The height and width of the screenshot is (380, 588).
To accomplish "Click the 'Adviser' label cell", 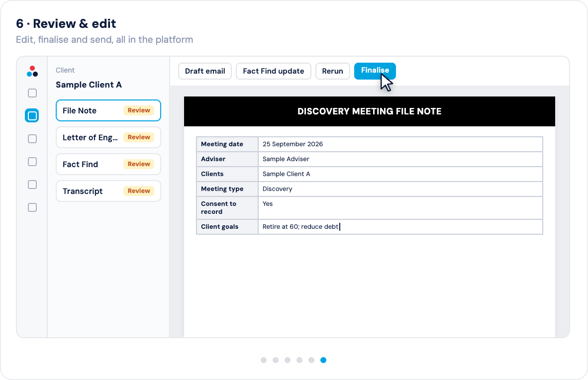I will [227, 159].
